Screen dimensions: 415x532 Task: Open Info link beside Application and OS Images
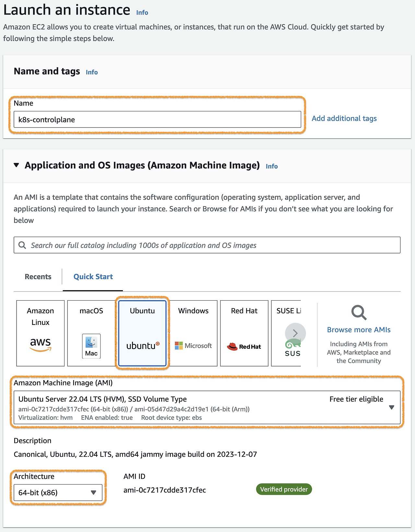pyautogui.click(x=272, y=166)
